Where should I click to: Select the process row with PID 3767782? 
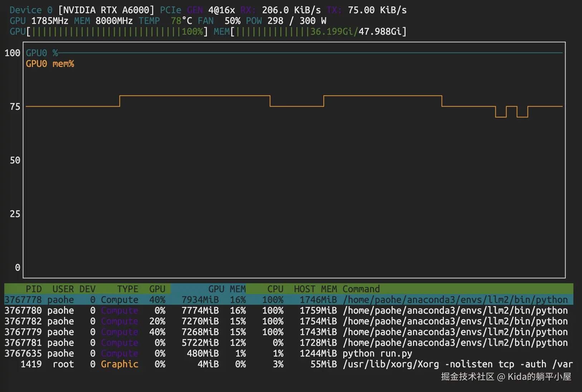click(289, 321)
